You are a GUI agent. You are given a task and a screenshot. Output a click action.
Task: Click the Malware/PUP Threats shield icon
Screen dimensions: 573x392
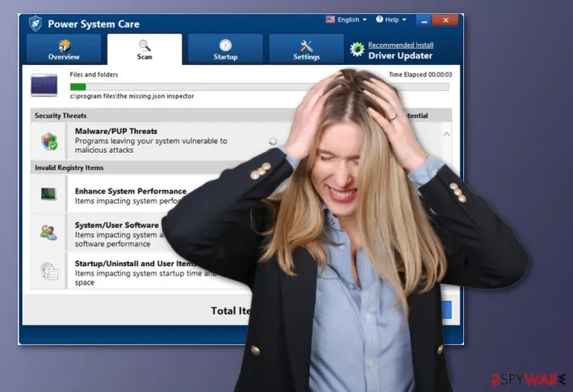49,142
